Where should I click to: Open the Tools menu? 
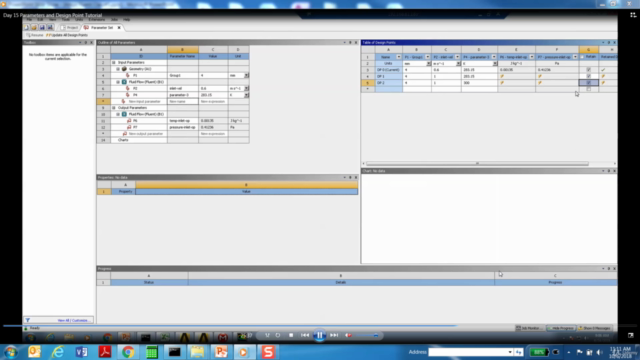pyautogui.click(x=66, y=20)
